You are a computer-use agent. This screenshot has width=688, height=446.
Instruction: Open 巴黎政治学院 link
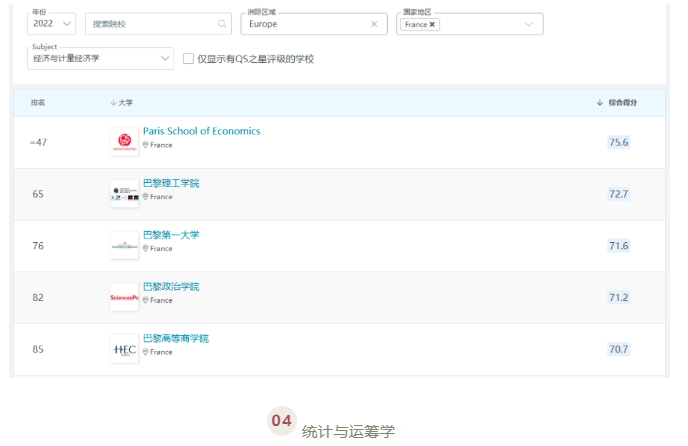171,287
